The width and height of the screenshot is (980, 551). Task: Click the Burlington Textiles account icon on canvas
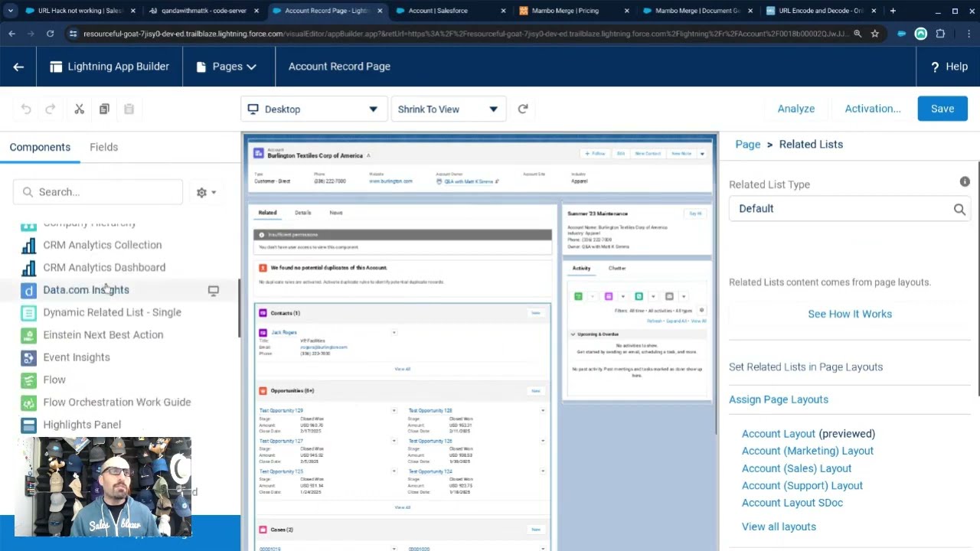(260, 154)
